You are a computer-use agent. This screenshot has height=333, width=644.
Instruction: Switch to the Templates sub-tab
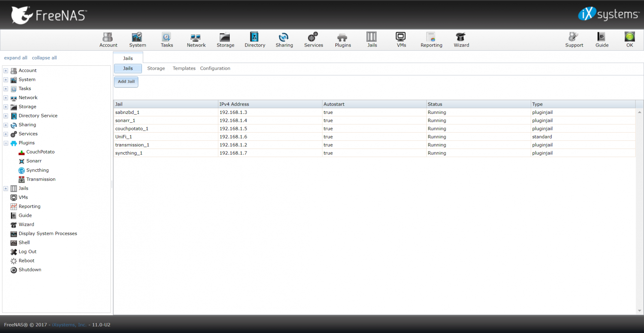[x=184, y=68]
